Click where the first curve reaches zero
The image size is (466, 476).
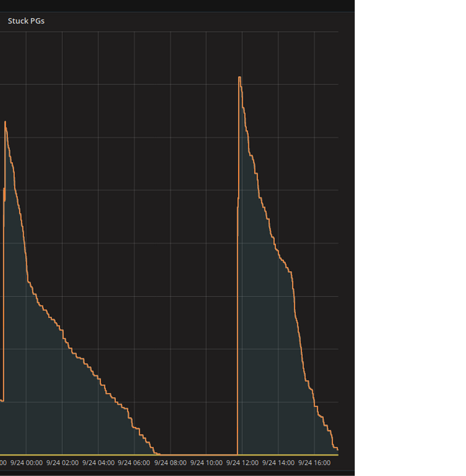[x=156, y=454]
